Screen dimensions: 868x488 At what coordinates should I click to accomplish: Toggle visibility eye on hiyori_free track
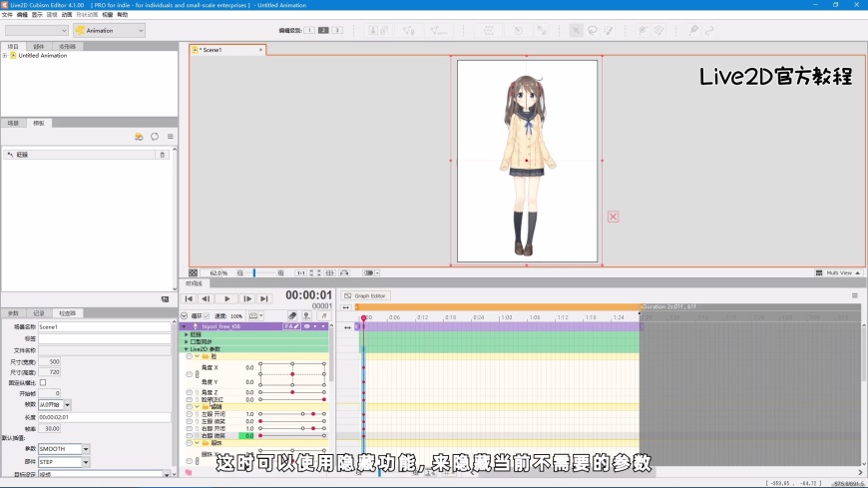(x=306, y=326)
